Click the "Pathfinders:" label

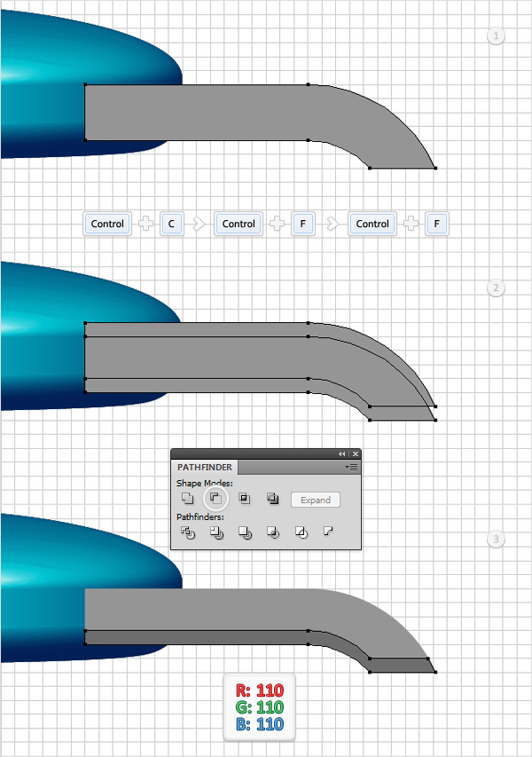(x=200, y=516)
